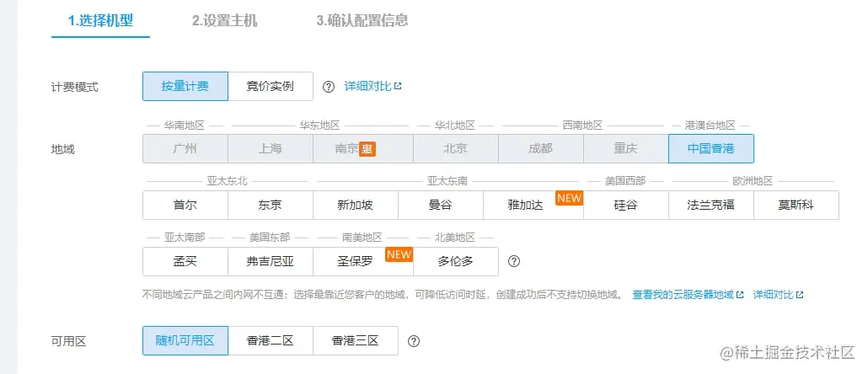Select 随机可用区 availability zone
Image resolution: width=868 pixels, height=374 pixels.
185,341
